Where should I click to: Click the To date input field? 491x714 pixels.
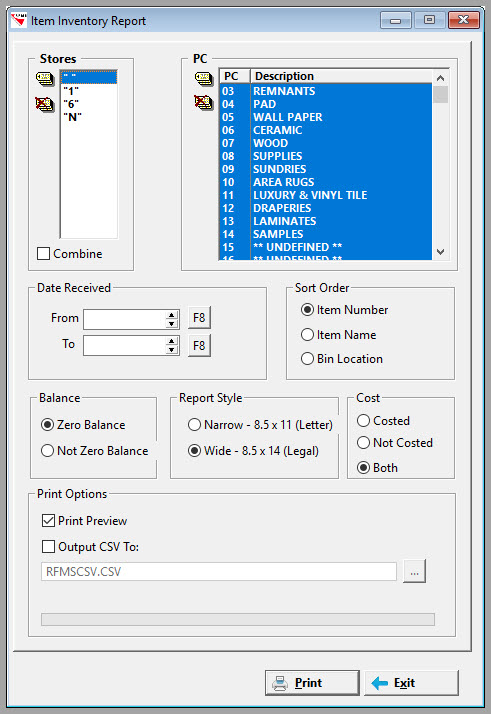click(x=124, y=346)
